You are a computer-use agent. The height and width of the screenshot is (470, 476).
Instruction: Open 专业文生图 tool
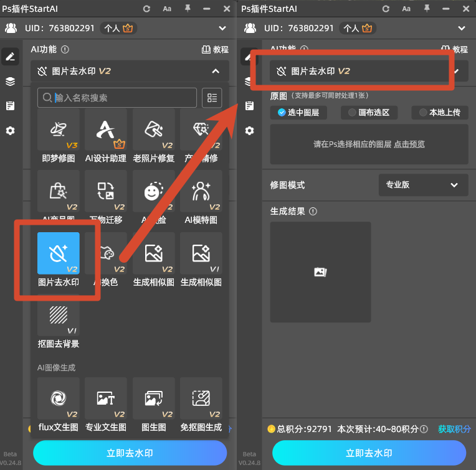tap(106, 398)
